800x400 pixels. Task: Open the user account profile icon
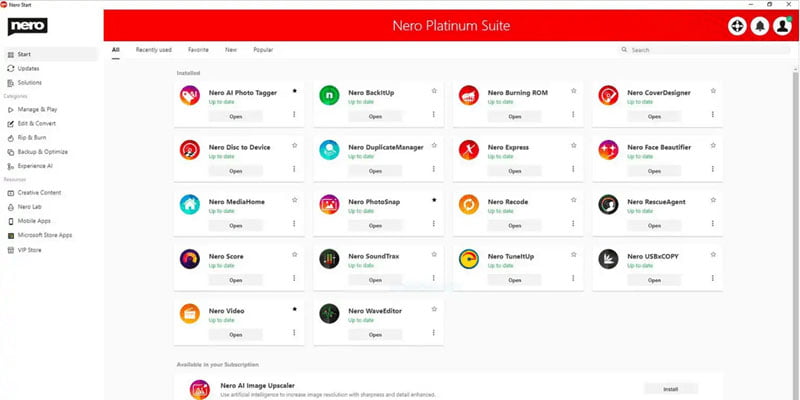(x=782, y=26)
